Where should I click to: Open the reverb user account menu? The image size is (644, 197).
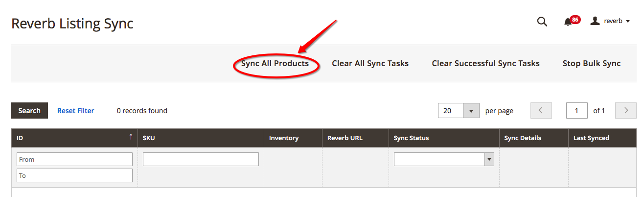tap(610, 21)
